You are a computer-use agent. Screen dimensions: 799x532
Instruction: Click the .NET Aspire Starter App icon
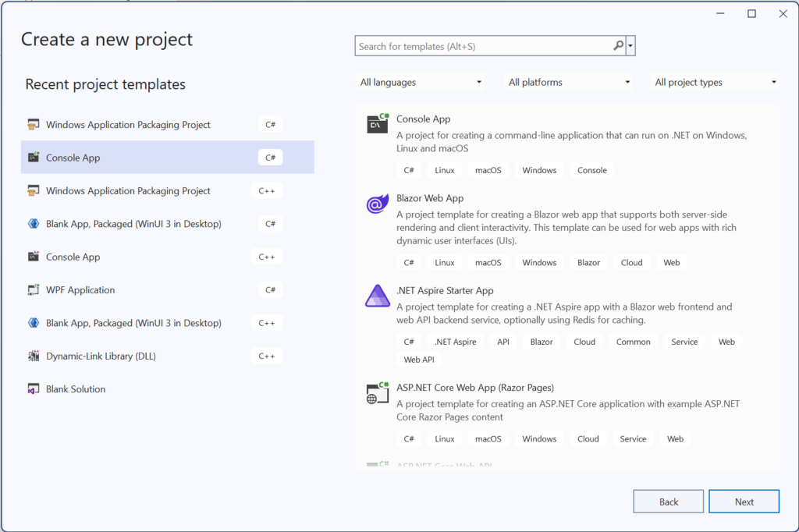(378, 296)
